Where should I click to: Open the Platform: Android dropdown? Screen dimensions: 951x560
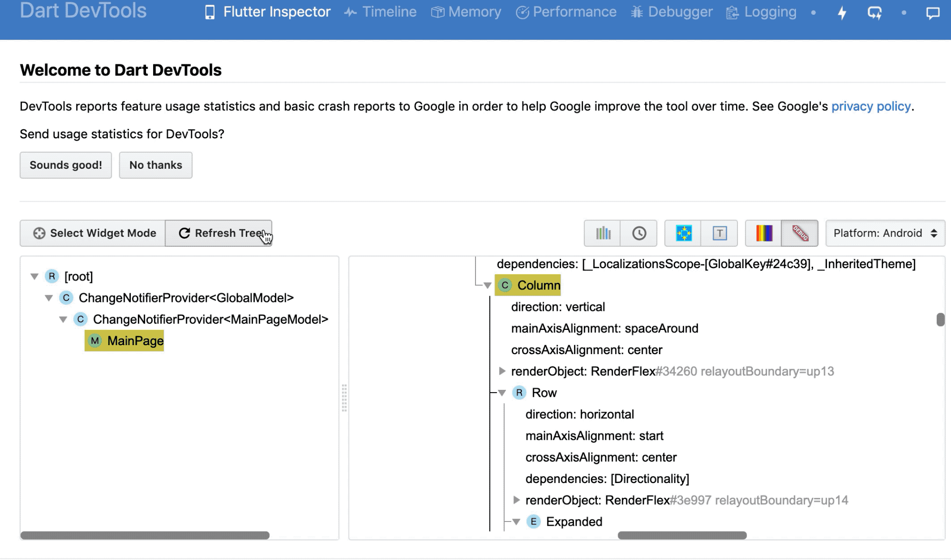click(x=885, y=233)
